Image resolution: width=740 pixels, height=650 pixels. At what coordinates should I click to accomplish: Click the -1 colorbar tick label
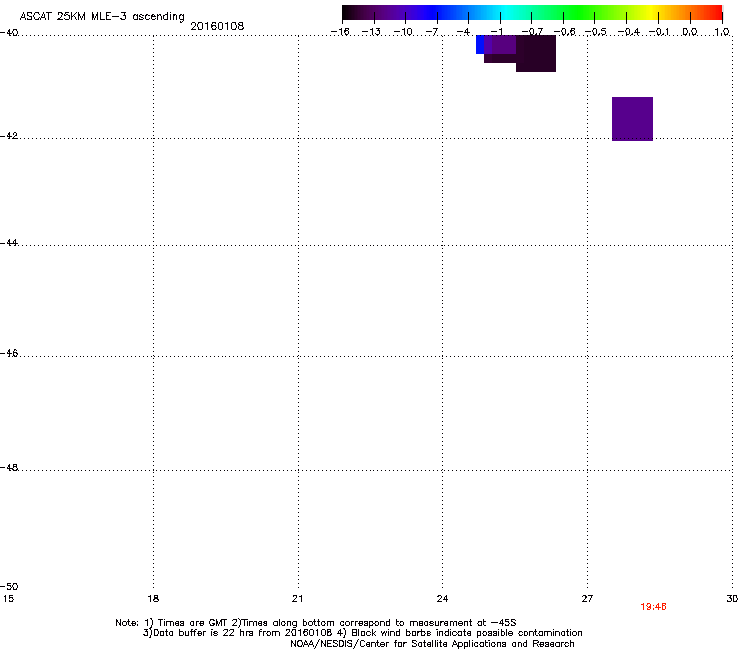[x=496, y=32]
